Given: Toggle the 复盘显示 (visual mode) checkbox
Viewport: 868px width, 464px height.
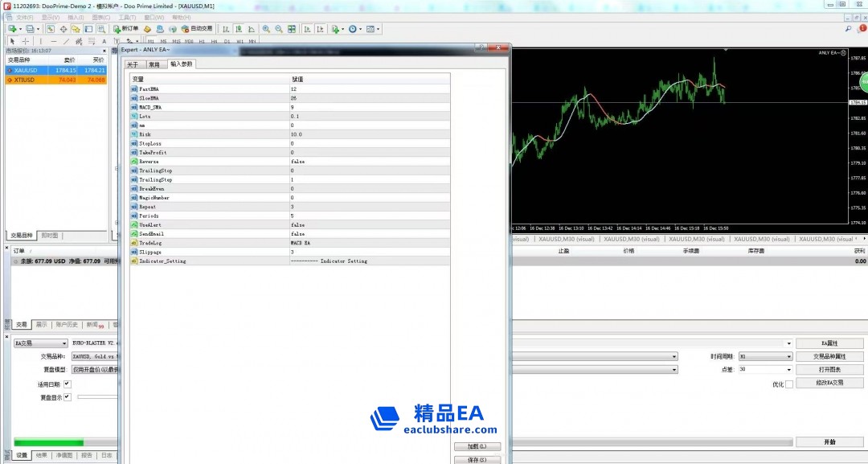Looking at the screenshot, I should tap(68, 396).
